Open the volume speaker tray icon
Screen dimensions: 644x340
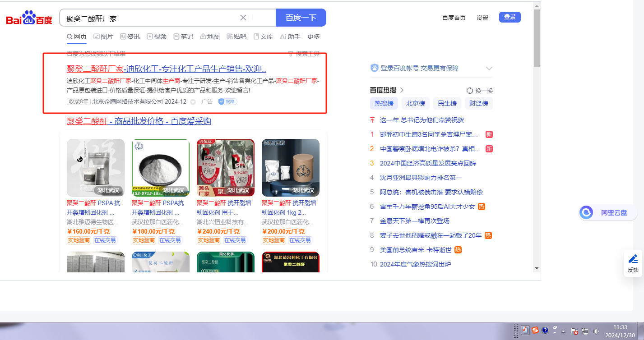[596, 331]
